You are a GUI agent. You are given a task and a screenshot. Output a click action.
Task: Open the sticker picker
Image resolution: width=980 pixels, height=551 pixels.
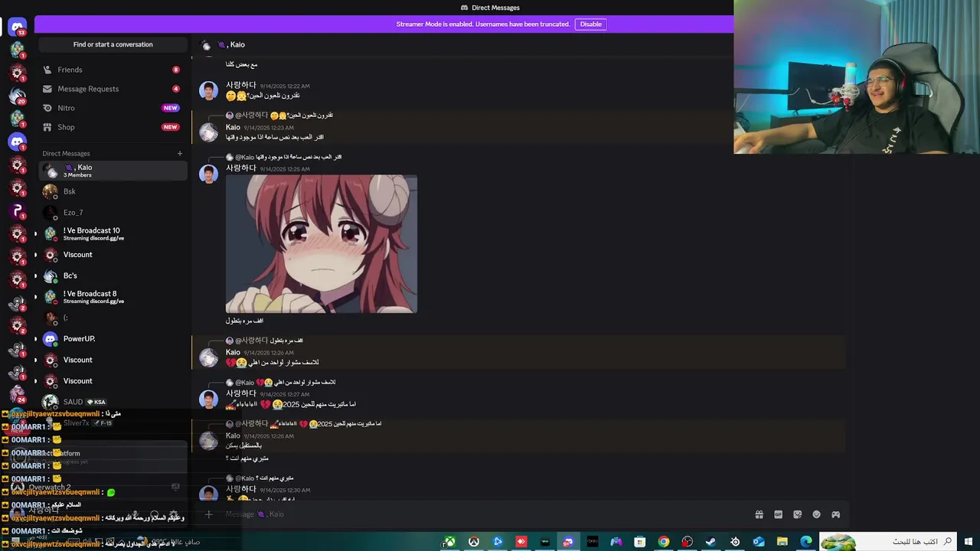[797, 514]
